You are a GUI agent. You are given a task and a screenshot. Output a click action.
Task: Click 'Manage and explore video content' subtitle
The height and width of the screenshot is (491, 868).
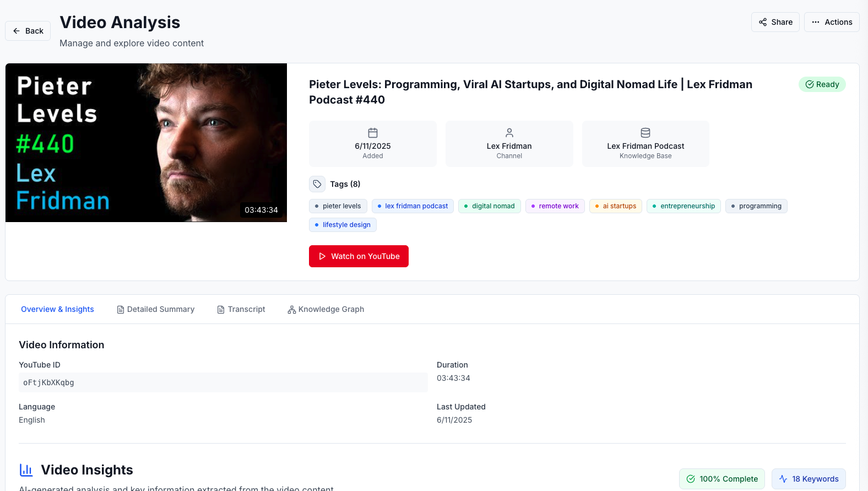(x=132, y=43)
